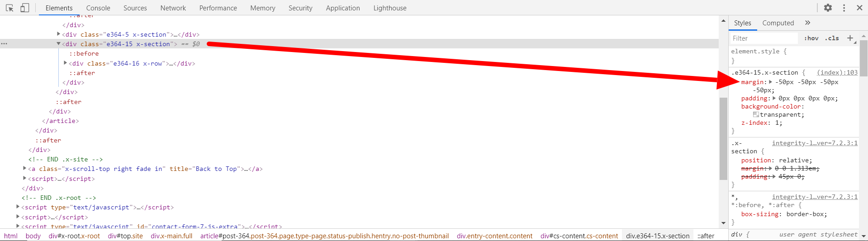Open the ellipsis menu for the selected node
The image size is (868, 241).
(x=4, y=44)
